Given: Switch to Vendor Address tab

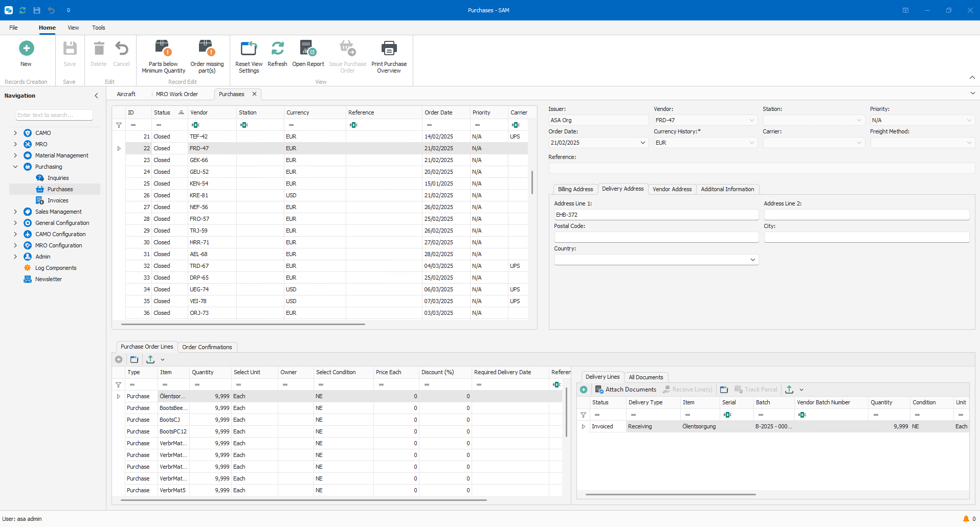Looking at the screenshot, I should (x=672, y=189).
